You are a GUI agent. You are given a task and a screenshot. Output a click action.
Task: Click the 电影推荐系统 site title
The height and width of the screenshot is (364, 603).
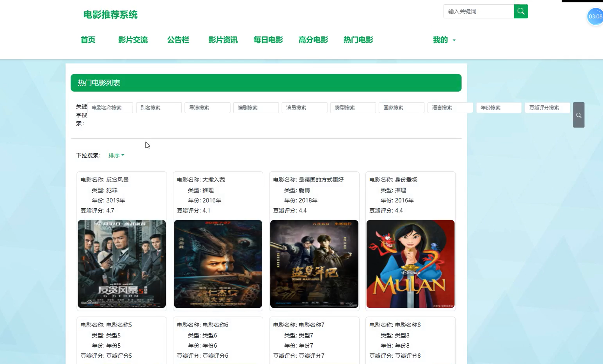pos(110,15)
